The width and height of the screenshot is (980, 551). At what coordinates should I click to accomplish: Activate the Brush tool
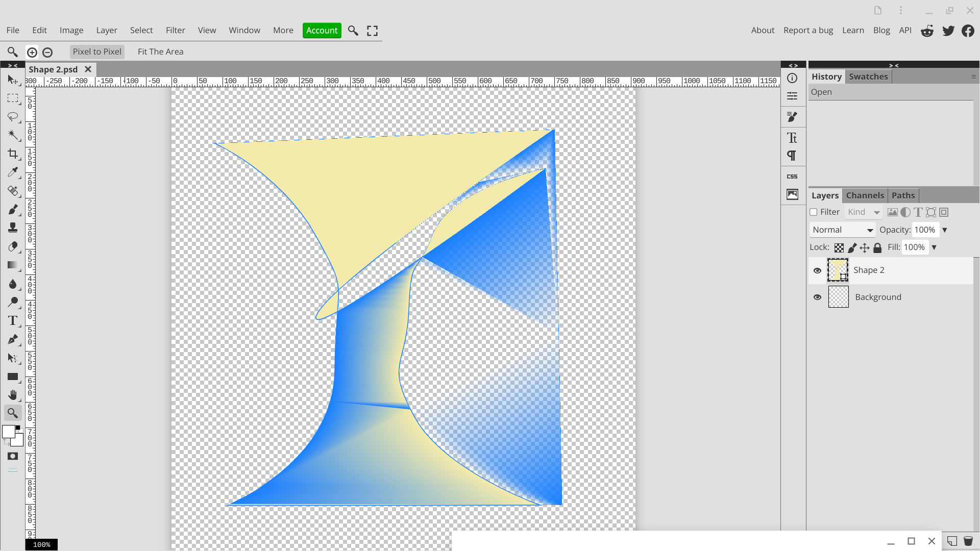13,209
